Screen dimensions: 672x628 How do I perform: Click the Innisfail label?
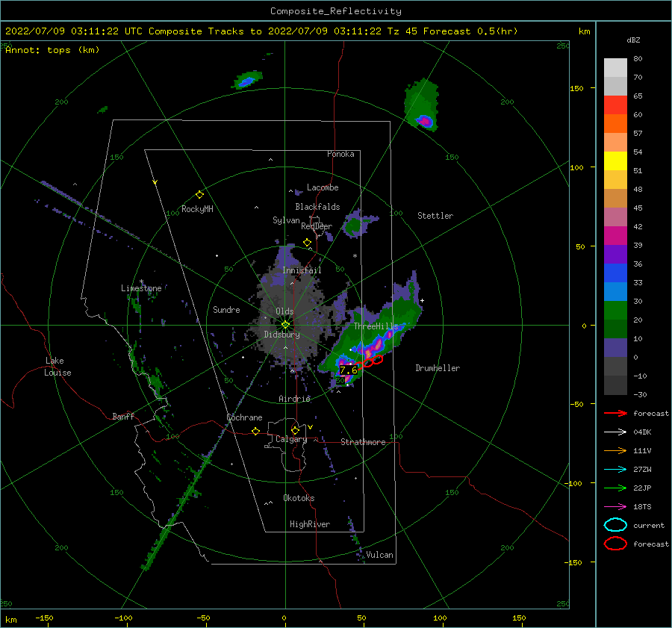click(x=302, y=270)
